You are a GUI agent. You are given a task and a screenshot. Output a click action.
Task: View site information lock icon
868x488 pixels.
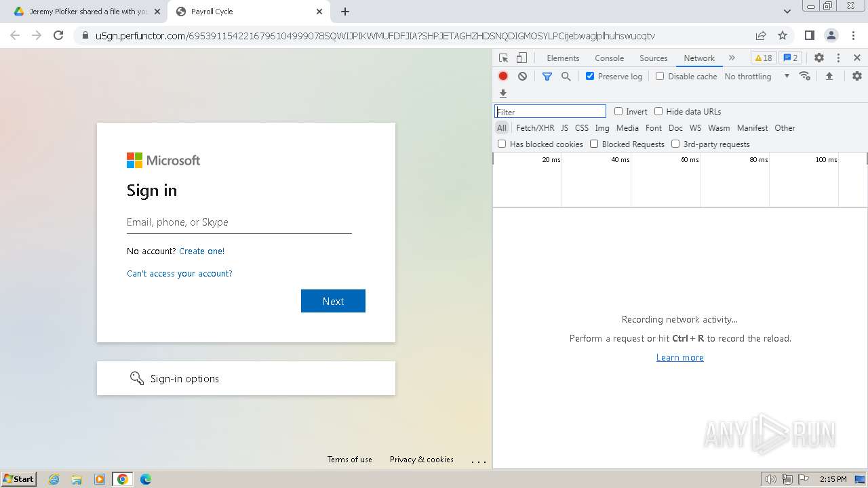point(85,35)
